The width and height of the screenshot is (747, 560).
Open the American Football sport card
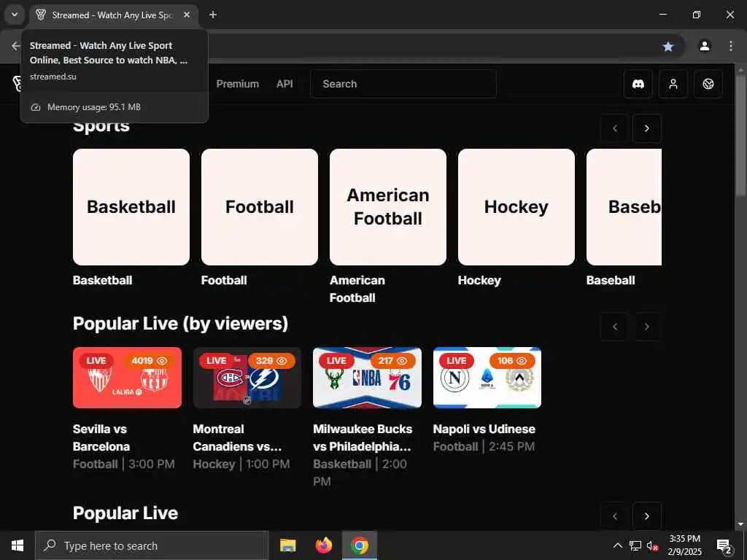tap(388, 206)
